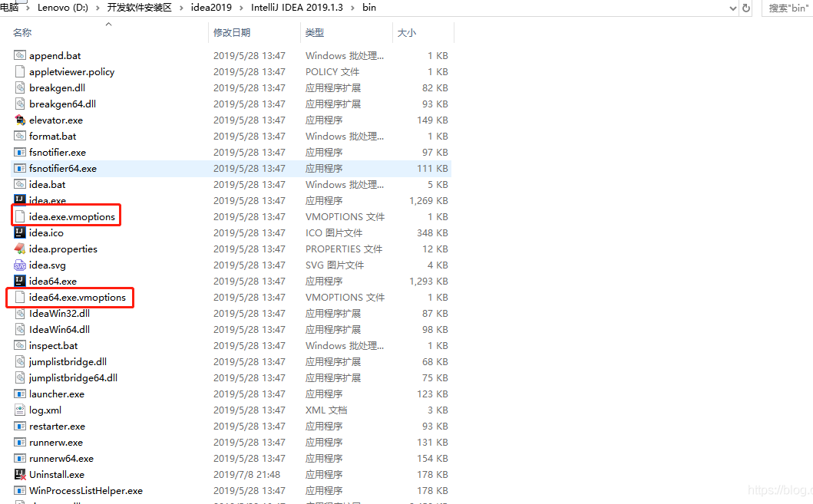This screenshot has height=504, width=813.
Task: Click the breakgen64.dll file icon
Action: click(x=20, y=104)
